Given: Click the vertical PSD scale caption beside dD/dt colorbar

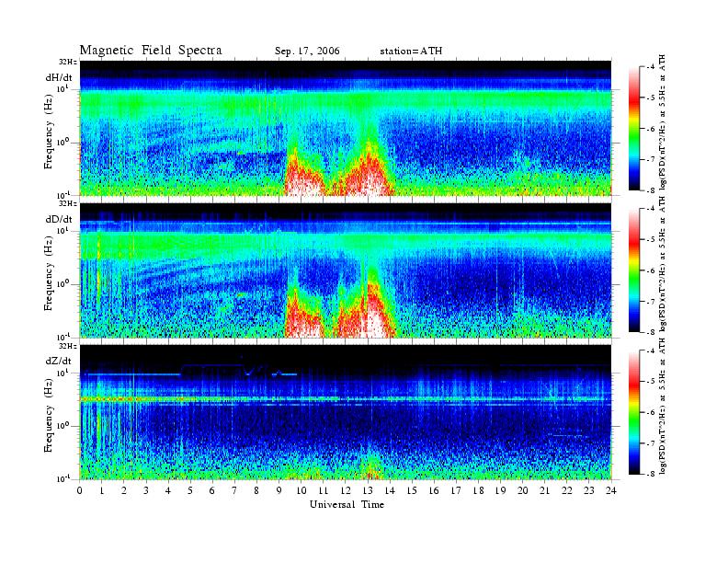Looking at the screenshot, I should tap(663, 264).
